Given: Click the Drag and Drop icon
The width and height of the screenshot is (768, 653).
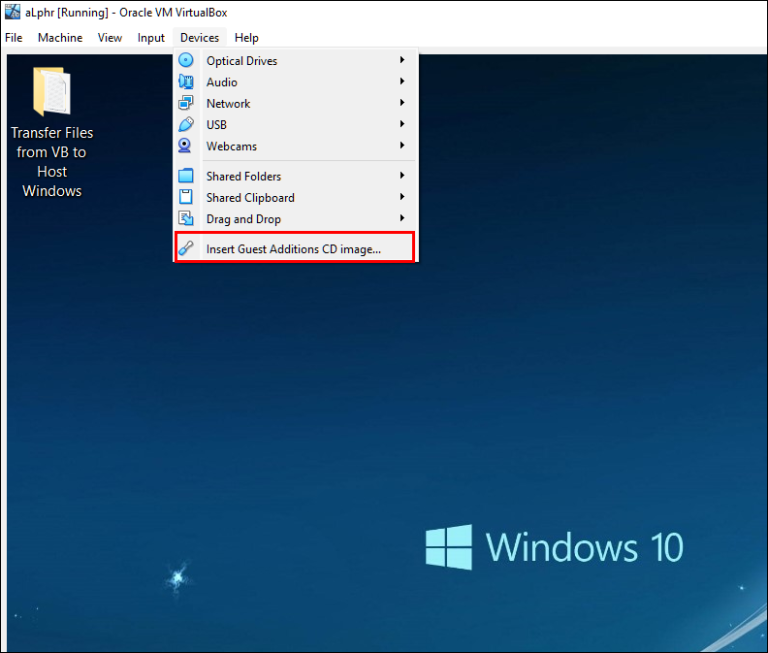Looking at the screenshot, I should click(186, 218).
